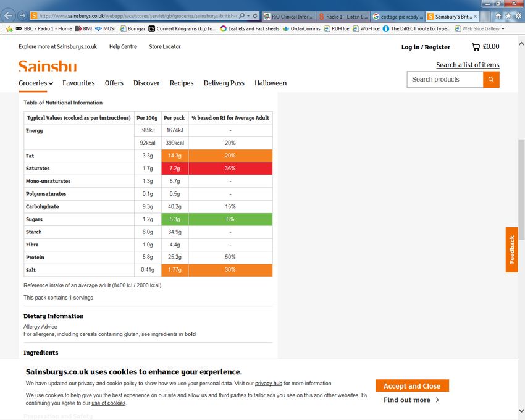Open the Offers menu item

tap(114, 83)
